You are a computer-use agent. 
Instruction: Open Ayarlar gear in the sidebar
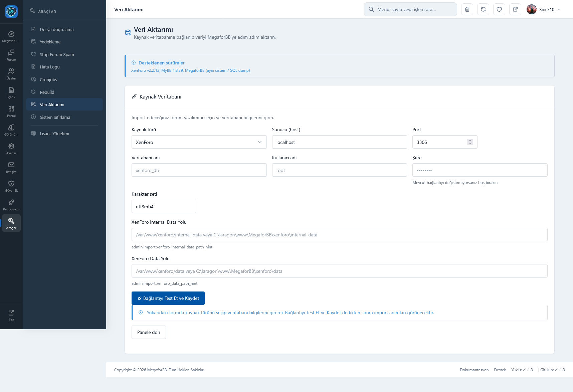[x=11, y=149]
